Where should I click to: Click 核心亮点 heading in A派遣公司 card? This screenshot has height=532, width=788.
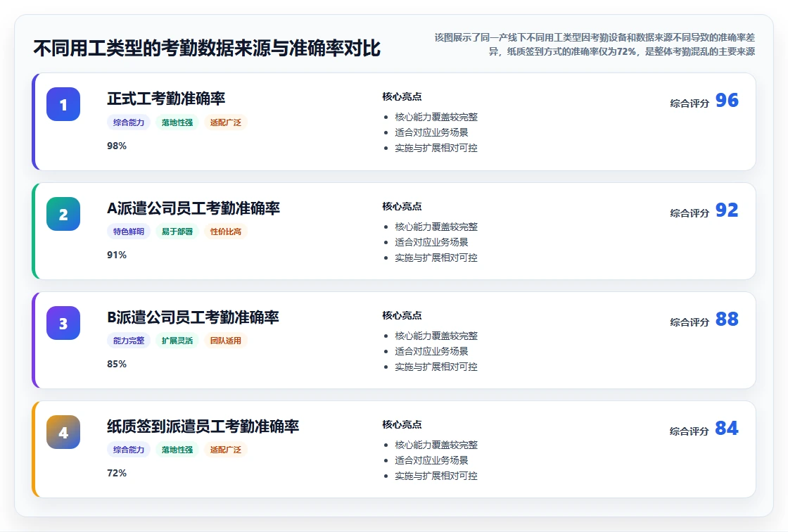coord(402,206)
